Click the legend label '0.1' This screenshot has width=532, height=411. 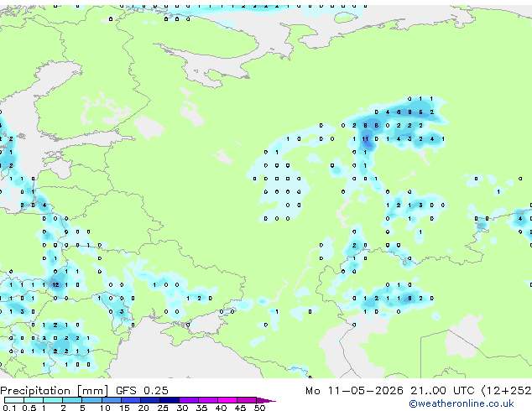[x=10, y=408]
